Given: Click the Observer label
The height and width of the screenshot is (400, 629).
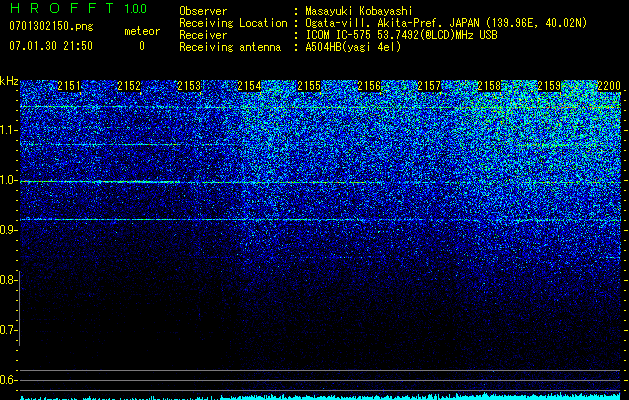Looking at the screenshot, I should 203,11.
